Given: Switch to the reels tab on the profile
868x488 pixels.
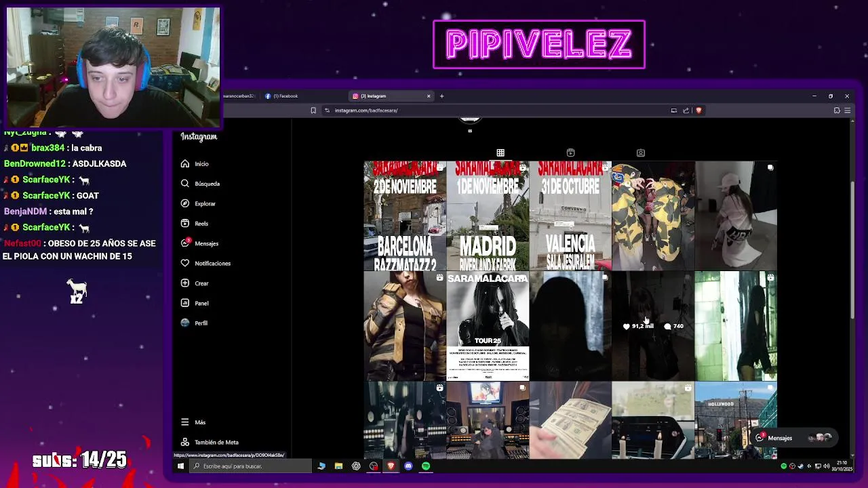Looking at the screenshot, I should click(570, 153).
